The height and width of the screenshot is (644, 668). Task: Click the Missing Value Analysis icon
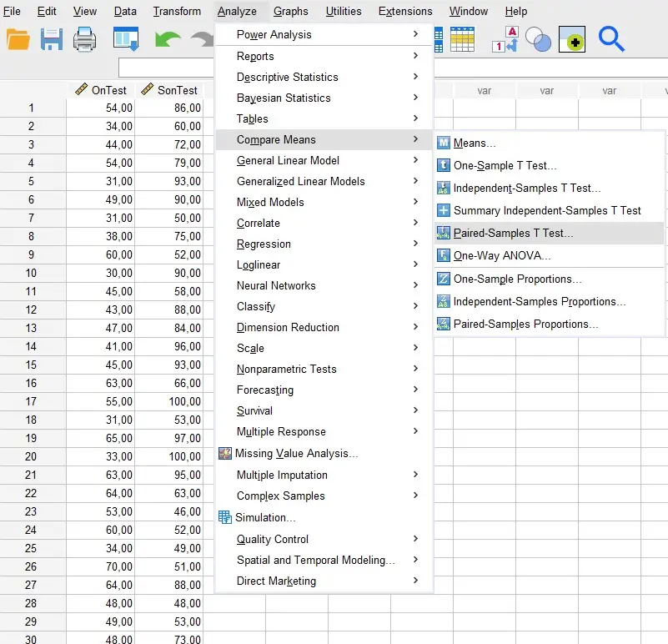225,454
